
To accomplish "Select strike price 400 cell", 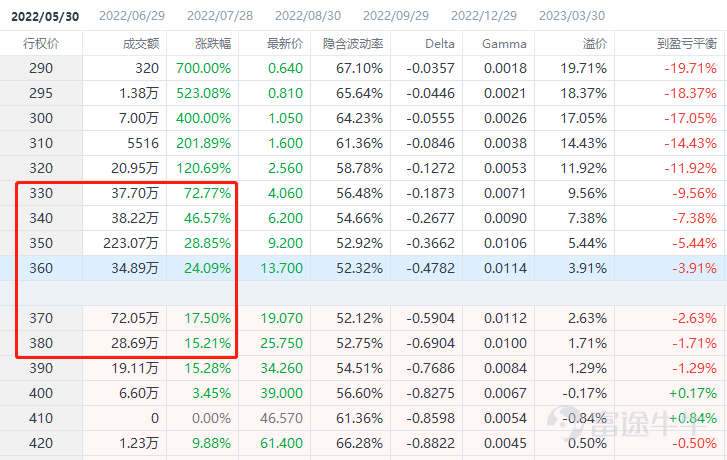I will [41, 394].
